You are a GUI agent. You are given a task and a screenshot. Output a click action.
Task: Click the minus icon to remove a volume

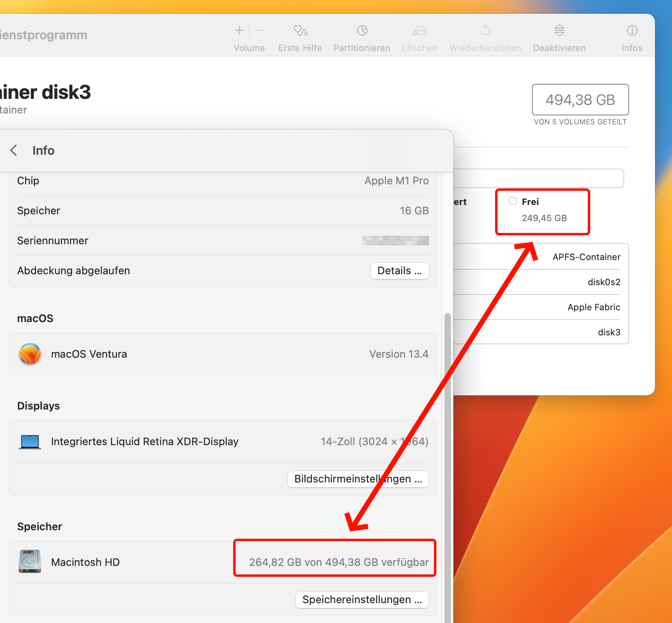click(260, 31)
